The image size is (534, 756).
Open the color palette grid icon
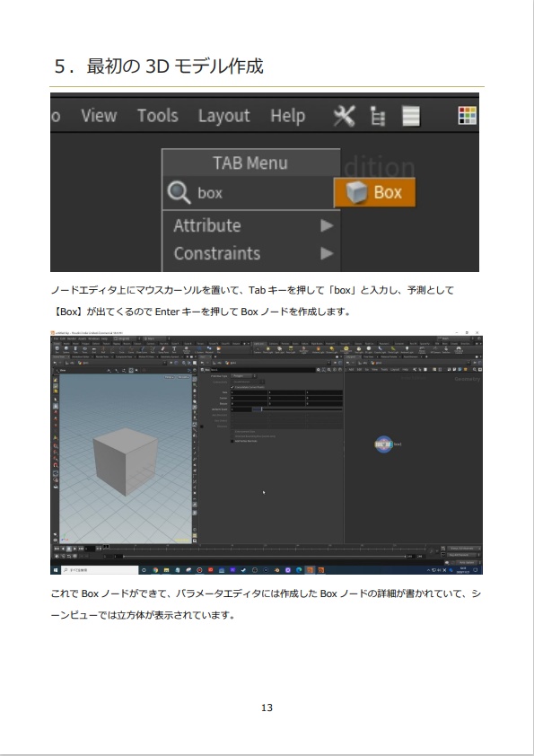tap(467, 116)
